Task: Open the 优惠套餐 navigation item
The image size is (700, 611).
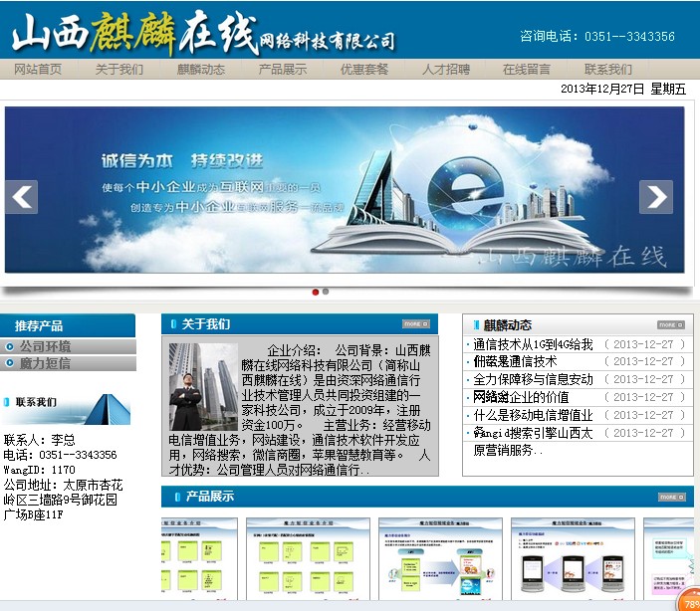Action: 364,70
